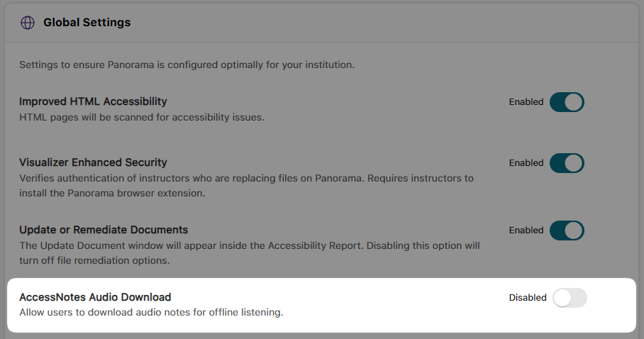This screenshot has width=644, height=339.
Task: Disable the Improved HTML Accessibility toggle
Action: click(567, 102)
